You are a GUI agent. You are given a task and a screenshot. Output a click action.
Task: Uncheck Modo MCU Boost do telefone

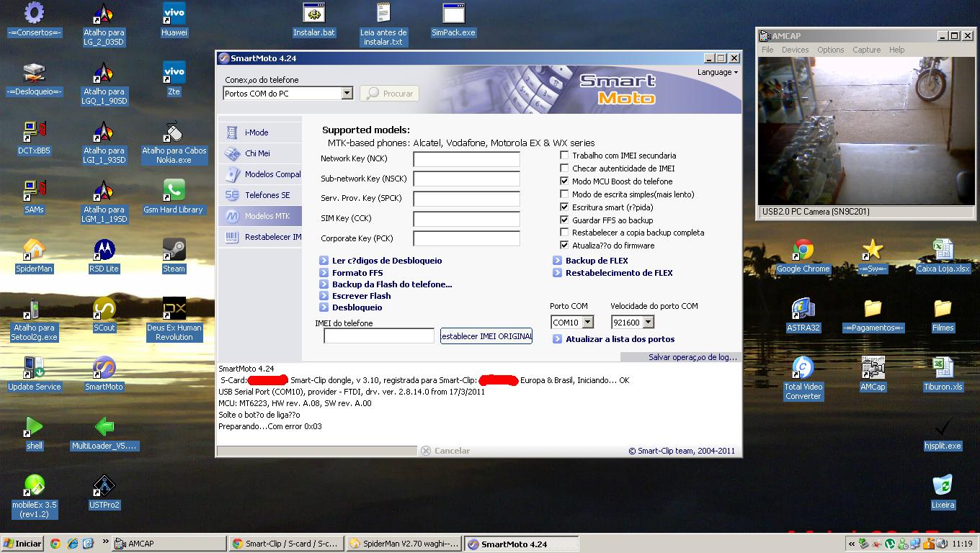564,181
